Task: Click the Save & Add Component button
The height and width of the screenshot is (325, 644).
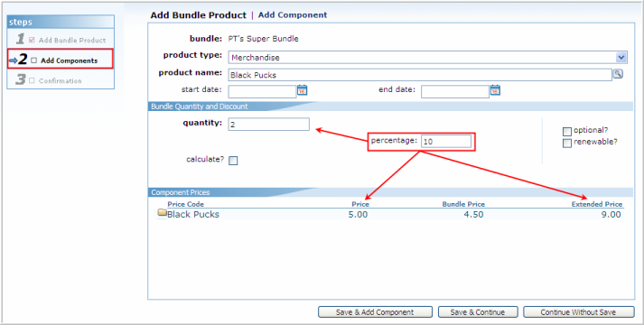Action: [375, 312]
